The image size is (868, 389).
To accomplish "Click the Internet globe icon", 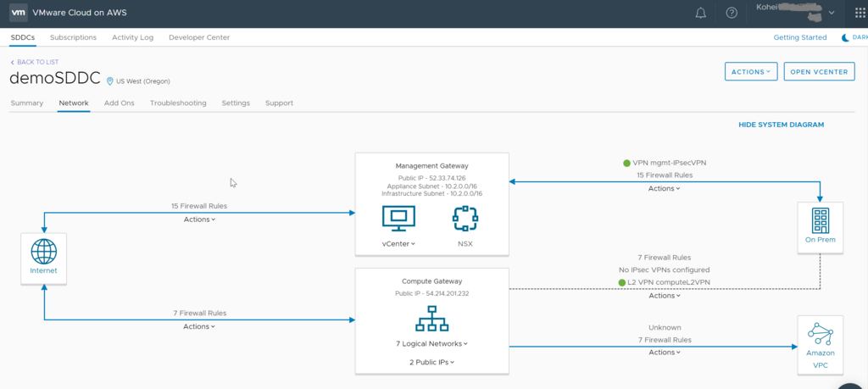I will (44, 251).
